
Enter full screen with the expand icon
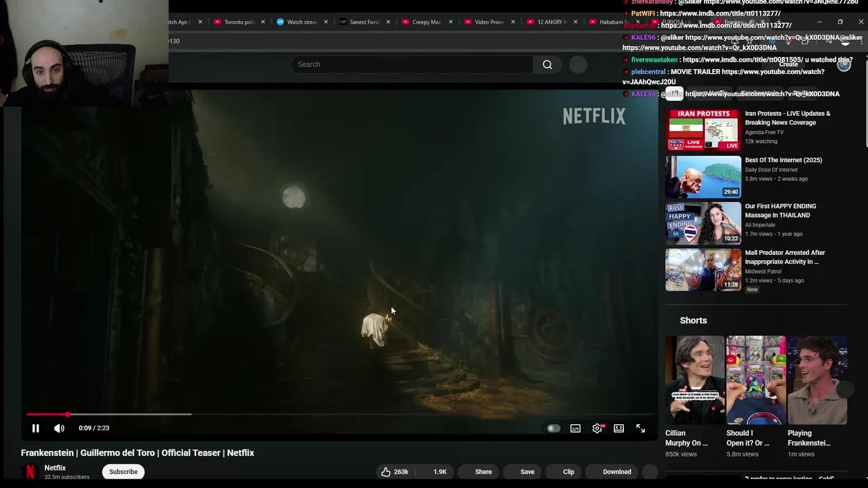(x=640, y=428)
